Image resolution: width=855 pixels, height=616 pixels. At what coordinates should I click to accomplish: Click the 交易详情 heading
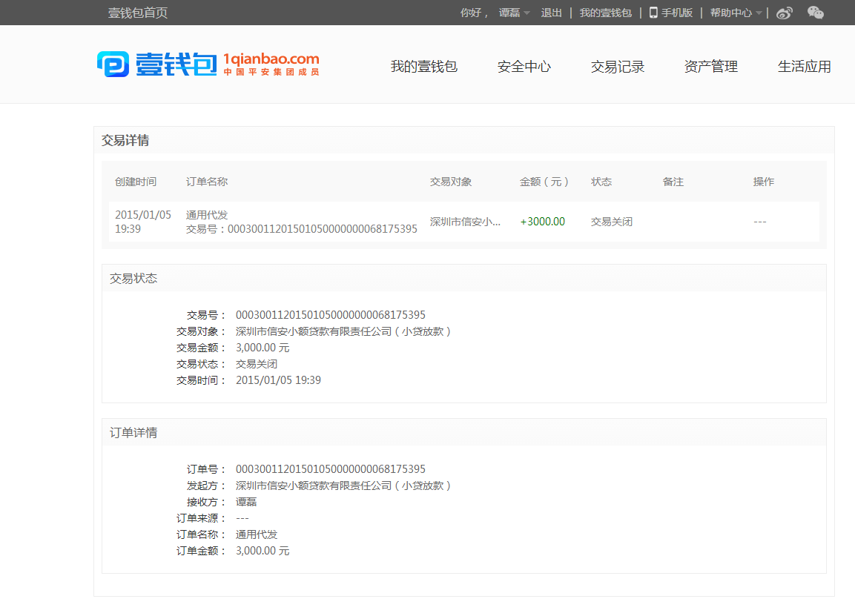click(125, 140)
